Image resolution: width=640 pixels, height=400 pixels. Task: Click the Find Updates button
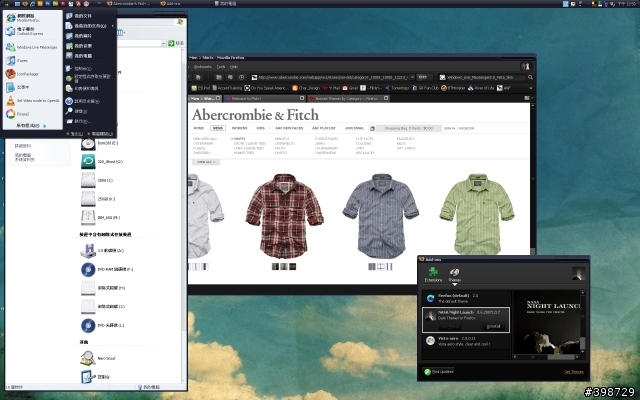439,371
